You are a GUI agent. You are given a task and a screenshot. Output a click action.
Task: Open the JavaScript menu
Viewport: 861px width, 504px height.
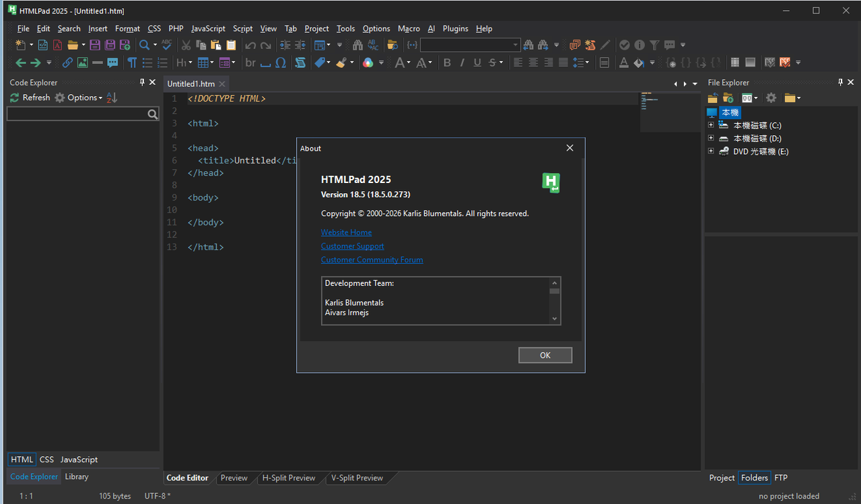point(208,29)
